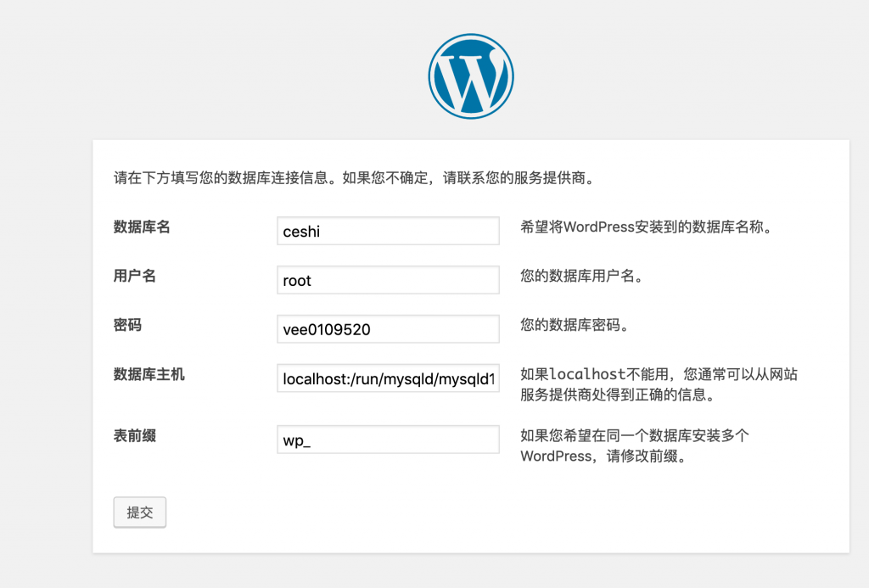This screenshot has width=869, height=588.
Task: Click the database host field with localhost
Action: [x=388, y=378]
